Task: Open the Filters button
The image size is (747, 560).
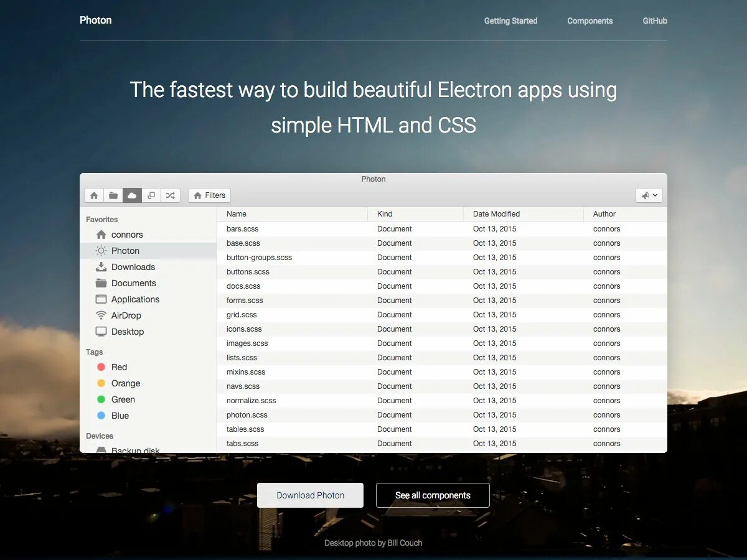Action: 209,195
